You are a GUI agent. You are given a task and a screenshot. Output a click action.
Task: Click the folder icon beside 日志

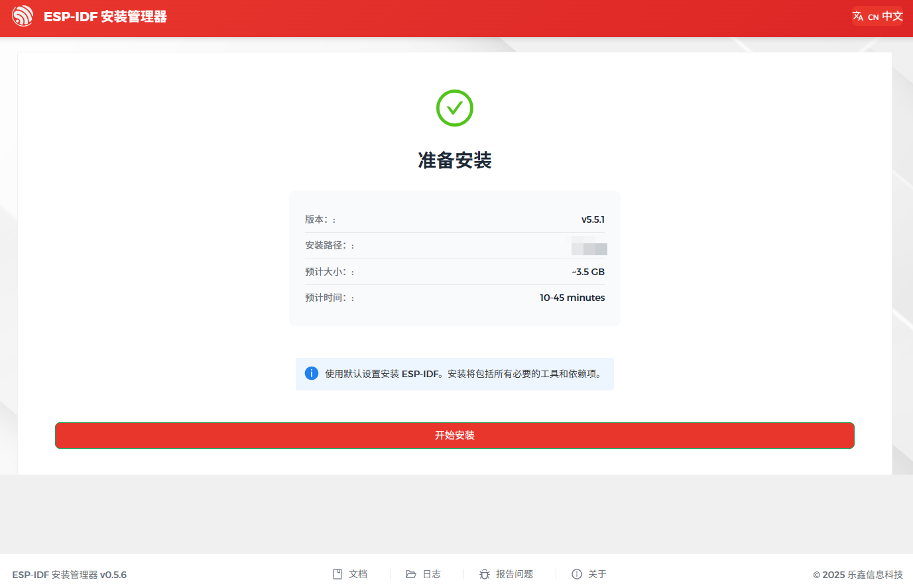coord(410,573)
